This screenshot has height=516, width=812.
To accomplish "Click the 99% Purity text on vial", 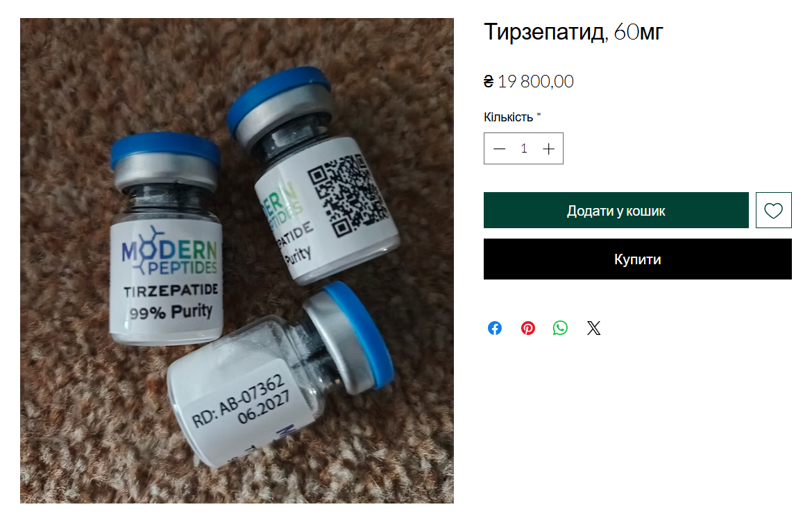I will [171, 312].
